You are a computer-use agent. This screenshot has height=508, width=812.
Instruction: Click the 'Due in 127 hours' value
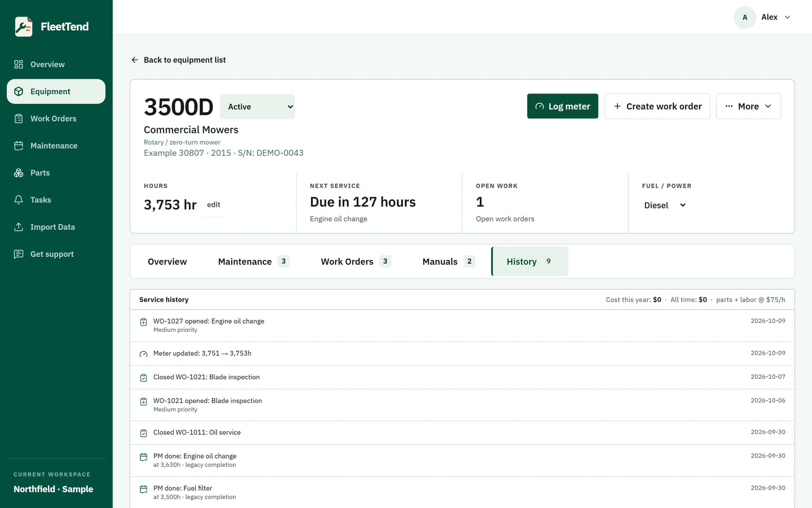pyautogui.click(x=362, y=202)
